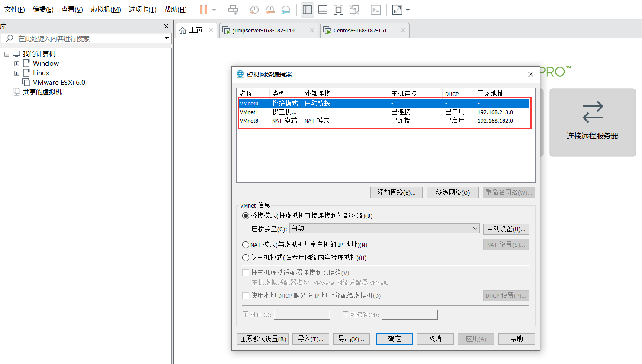Expand the Linux folder in library tree
642x364 pixels.
click(16, 73)
